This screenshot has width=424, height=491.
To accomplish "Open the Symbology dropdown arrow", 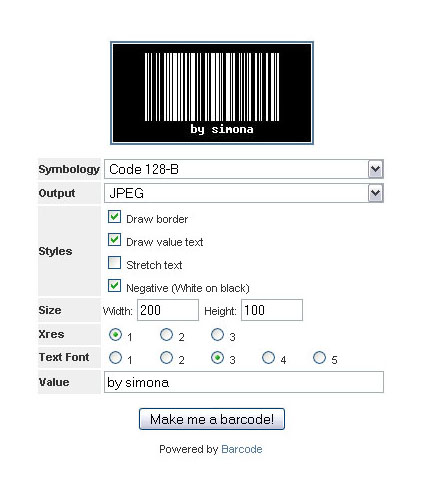I will (375, 169).
